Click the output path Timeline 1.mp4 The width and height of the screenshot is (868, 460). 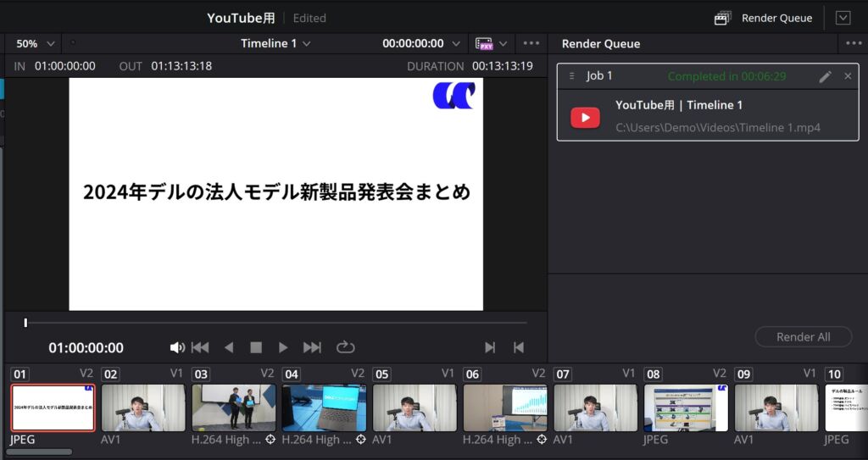(717, 128)
